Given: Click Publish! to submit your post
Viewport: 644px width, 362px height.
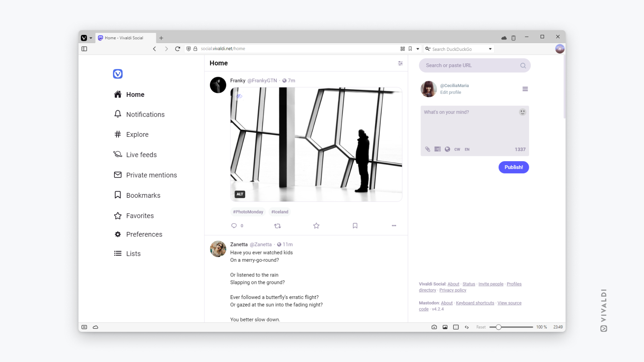Looking at the screenshot, I should click(514, 167).
